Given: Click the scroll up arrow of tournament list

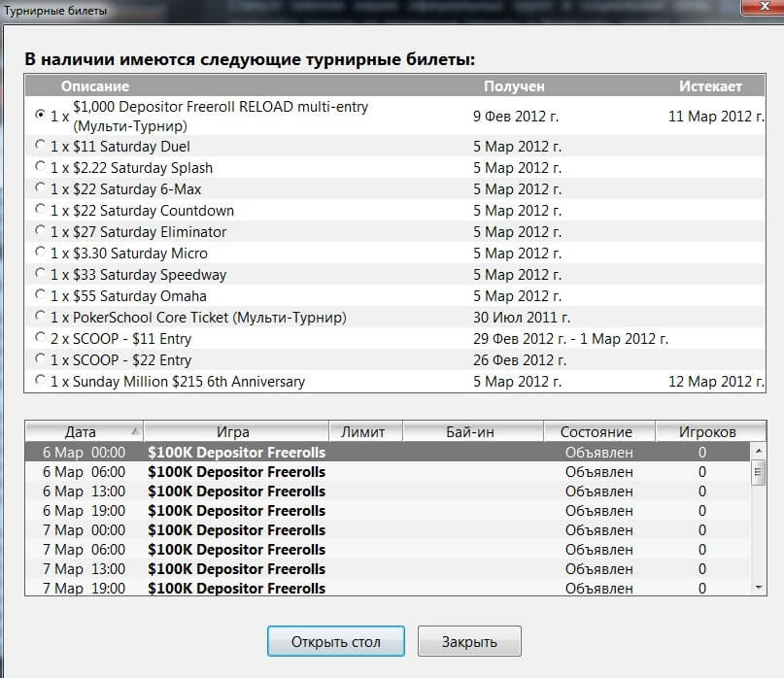Looking at the screenshot, I should [759, 451].
